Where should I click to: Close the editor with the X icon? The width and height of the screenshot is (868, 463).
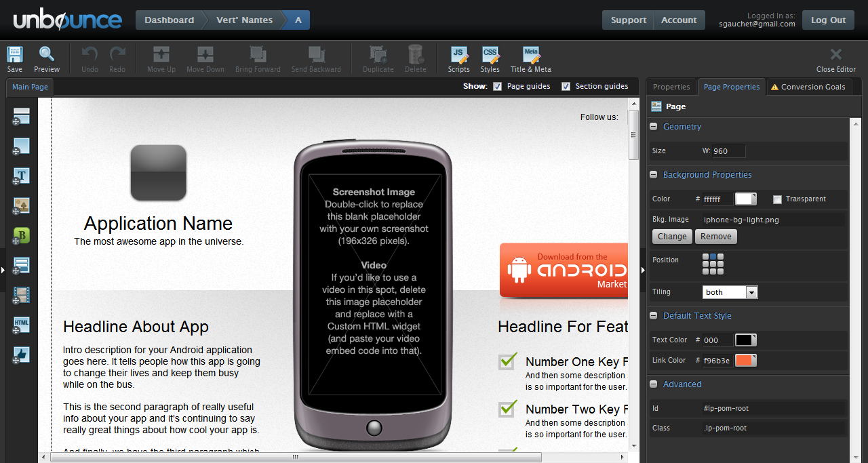pyautogui.click(x=835, y=58)
